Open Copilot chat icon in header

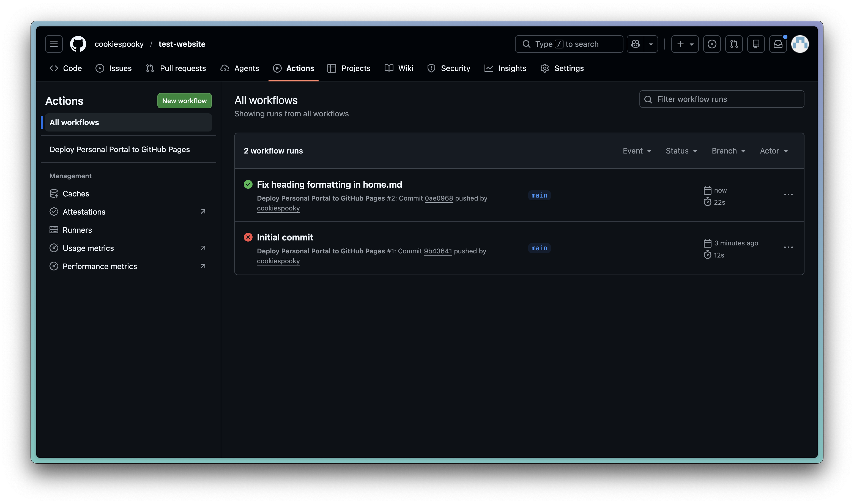click(635, 44)
